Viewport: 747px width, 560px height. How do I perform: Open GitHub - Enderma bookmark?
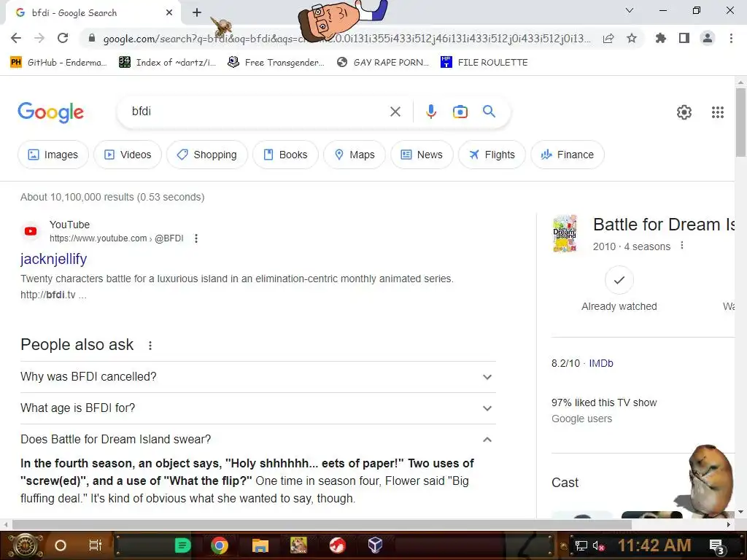(x=58, y=63)
